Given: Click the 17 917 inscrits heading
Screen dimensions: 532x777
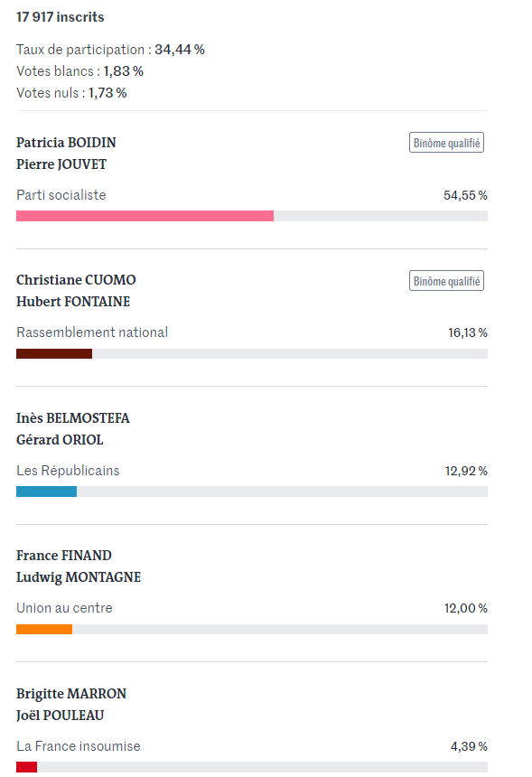Looking at the screenshot, I should pyautogui.click(x=60, y=17).
